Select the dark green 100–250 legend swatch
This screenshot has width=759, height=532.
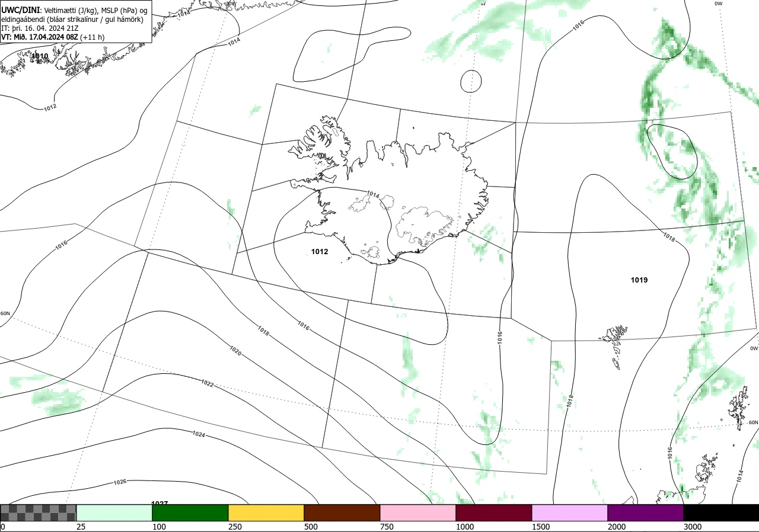pyautogui.click(x=190, y=512)
